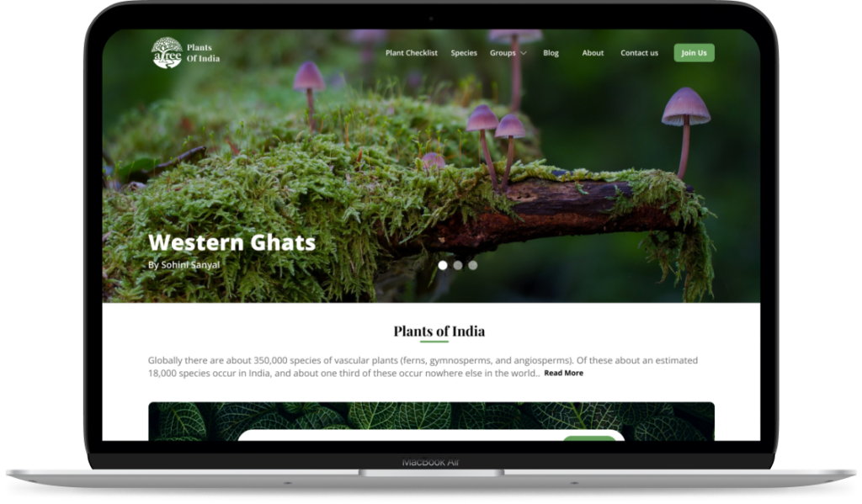Viewport: 862px width, 504px height.
Task: Jump to the third carousel slide dot
Action: pos(473,265)
